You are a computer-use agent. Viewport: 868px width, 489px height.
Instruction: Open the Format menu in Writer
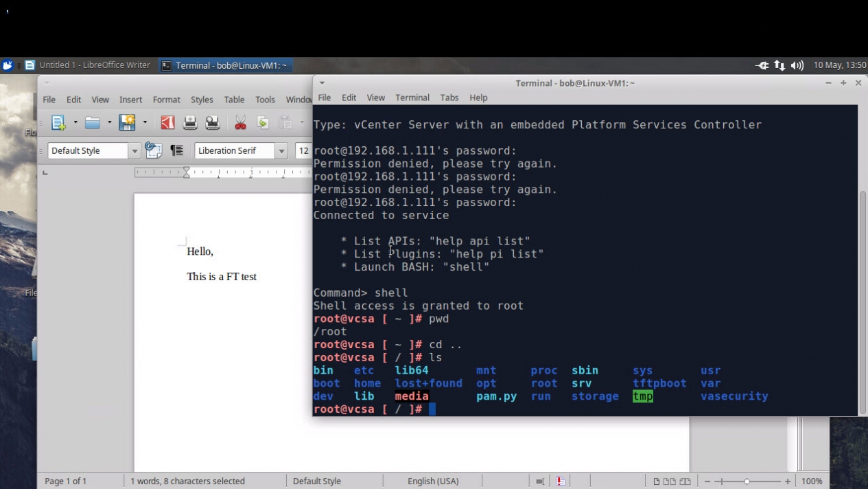pos(166,100)
